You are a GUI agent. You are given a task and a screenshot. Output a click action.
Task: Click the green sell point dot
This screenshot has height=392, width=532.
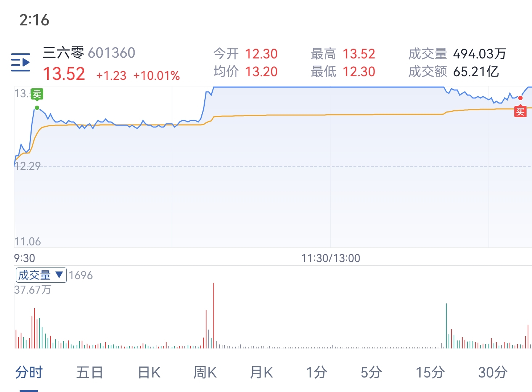[x=37, y=108]
